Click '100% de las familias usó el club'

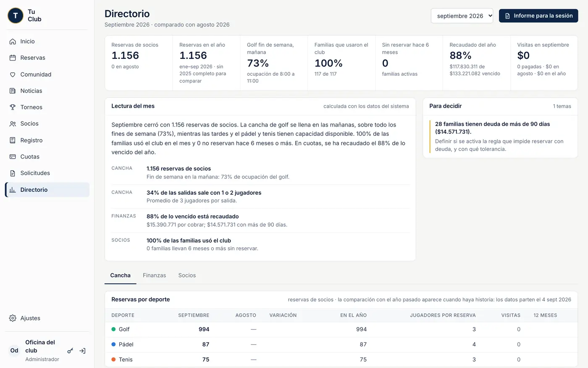189,241
